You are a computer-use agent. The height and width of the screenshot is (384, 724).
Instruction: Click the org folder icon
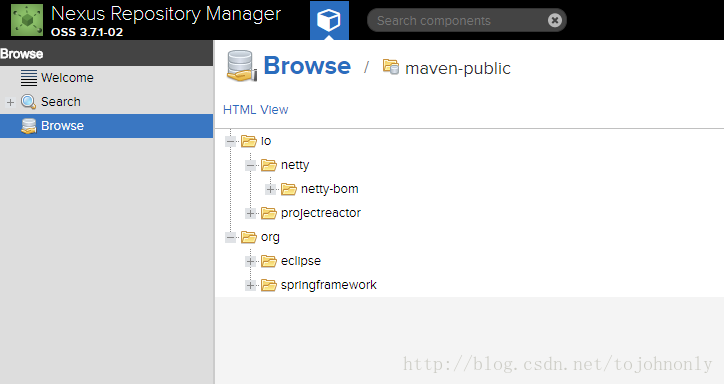pyautogui.click(x=248, y=237)
